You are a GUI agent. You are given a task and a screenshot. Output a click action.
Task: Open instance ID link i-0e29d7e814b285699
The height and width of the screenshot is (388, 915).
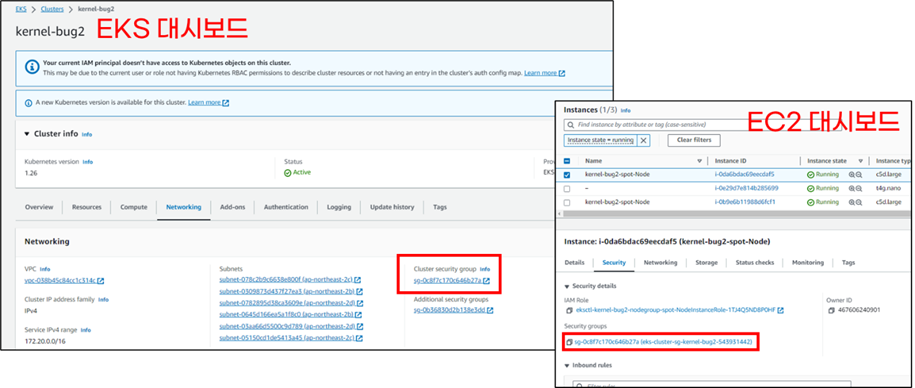pos(746,188)
